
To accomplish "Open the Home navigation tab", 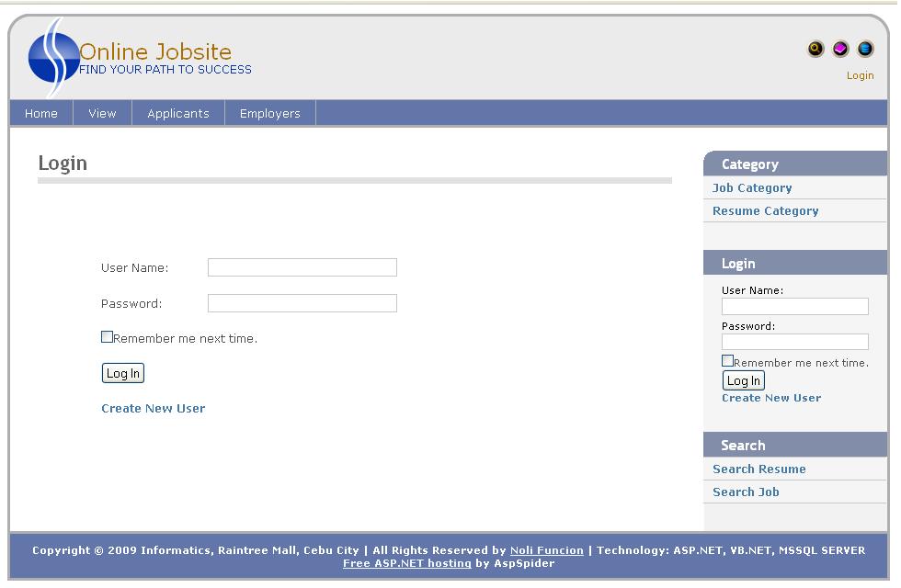I will (40, 113).
